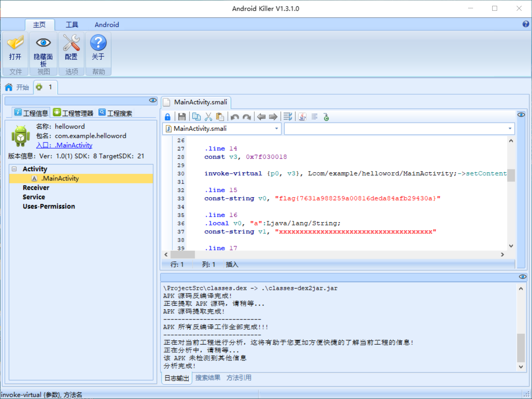Click the xxxxx string on line 37

click(356, 232)
